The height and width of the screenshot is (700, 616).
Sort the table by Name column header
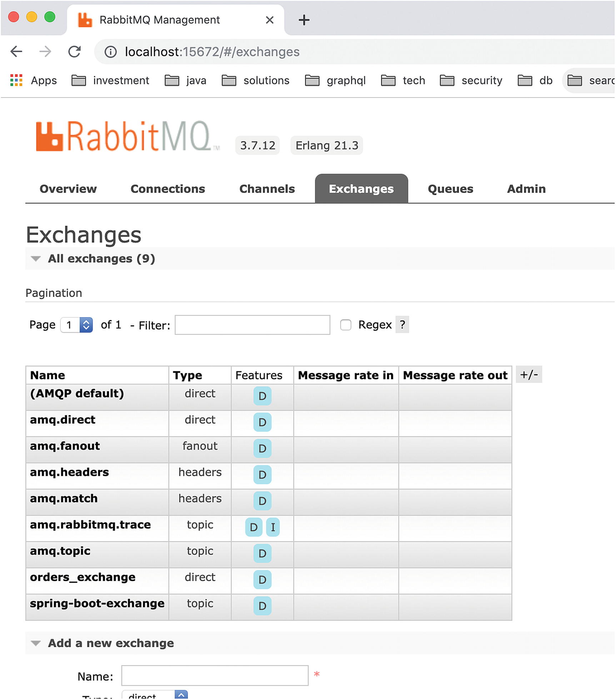pos(47,375)
